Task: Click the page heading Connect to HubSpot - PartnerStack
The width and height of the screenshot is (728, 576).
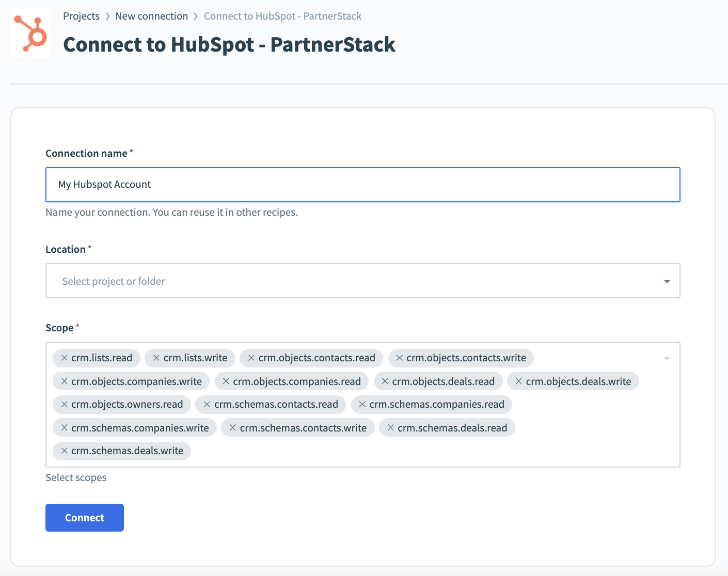Action: pos(229,44)
